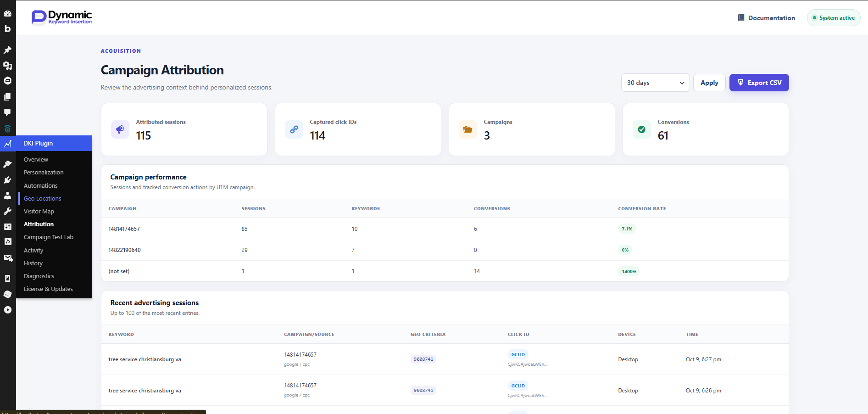Open the Users person sidebar icon

(x=7, y=196)
